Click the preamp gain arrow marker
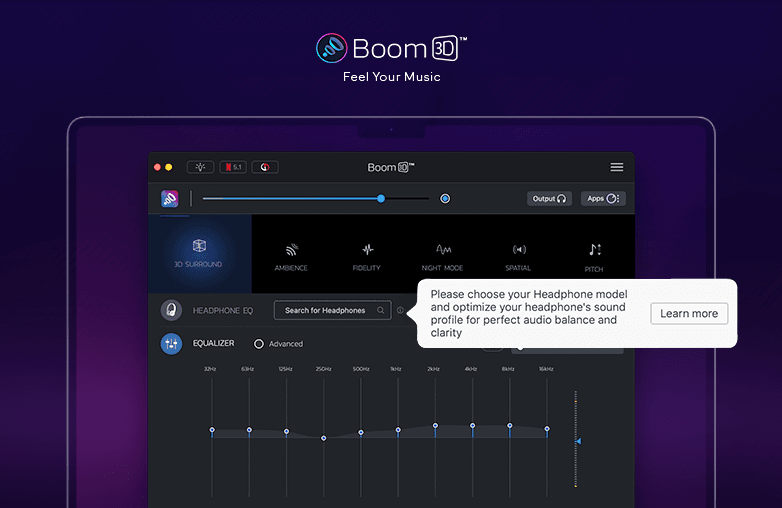Viewport: 782px width, 508px height. (x=579, y=441)
